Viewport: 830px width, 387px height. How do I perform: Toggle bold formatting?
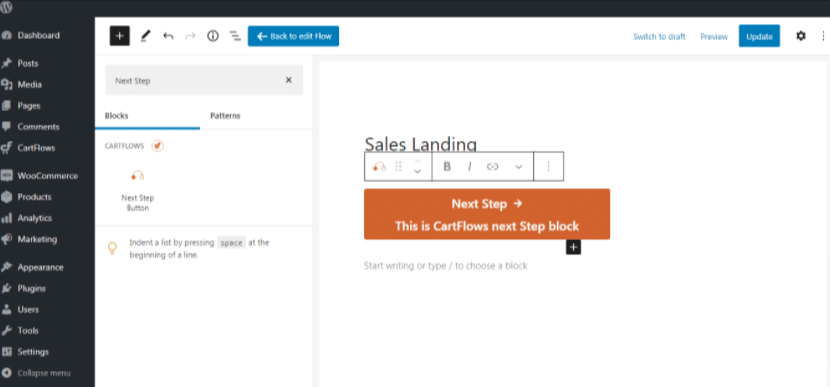(x=447, y=167)
